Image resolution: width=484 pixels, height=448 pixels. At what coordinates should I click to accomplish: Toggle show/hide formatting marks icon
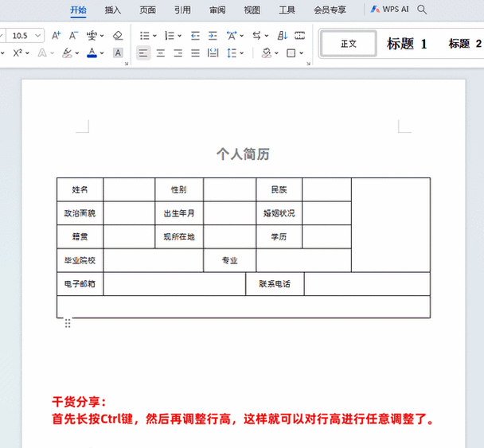pos(299,36)
